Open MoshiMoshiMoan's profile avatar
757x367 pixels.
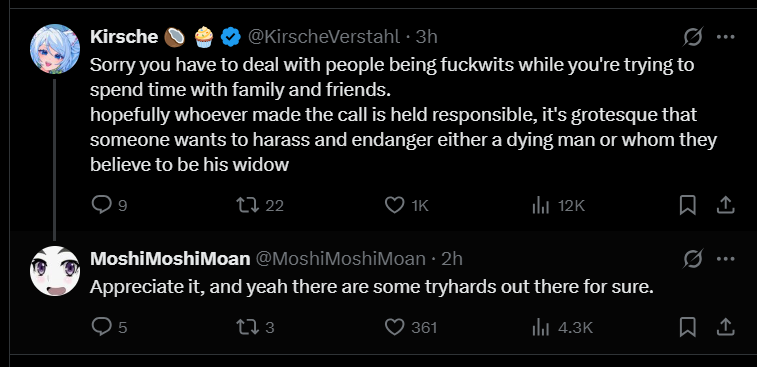pos(55,271)
